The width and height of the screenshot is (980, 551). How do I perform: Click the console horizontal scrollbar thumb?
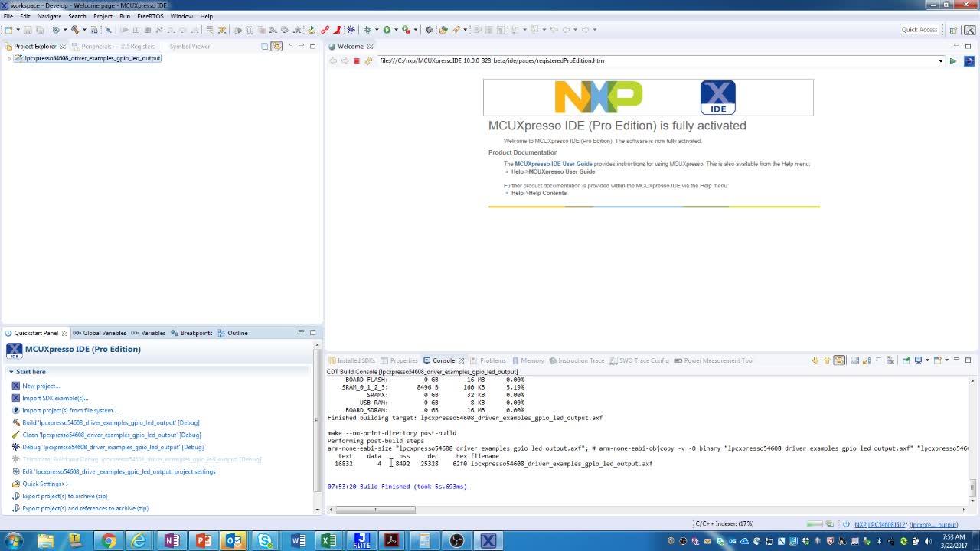tap(375, 509)
